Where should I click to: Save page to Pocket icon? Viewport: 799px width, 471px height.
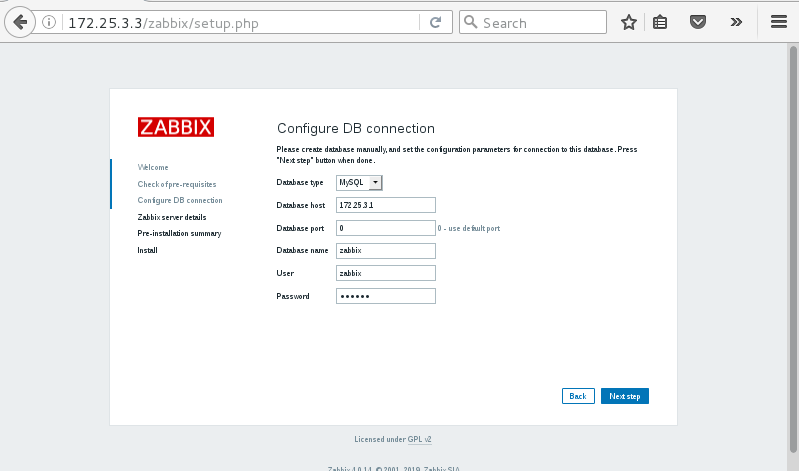point(698,22)
